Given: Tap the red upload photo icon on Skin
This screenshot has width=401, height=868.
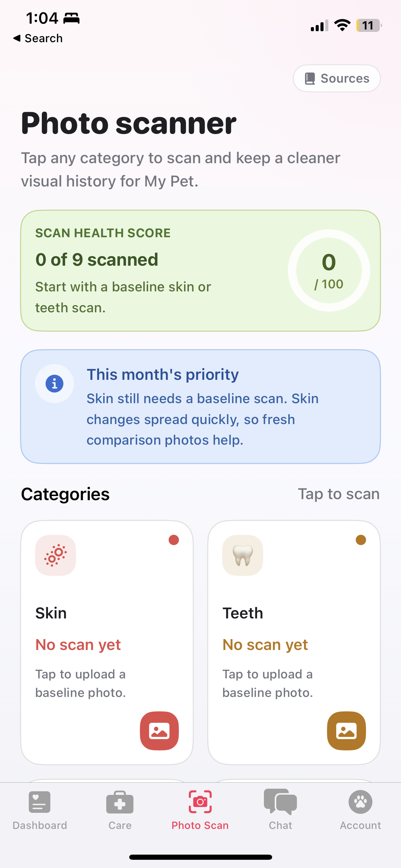Looking at the screenshot, I should tap(159, 731).
